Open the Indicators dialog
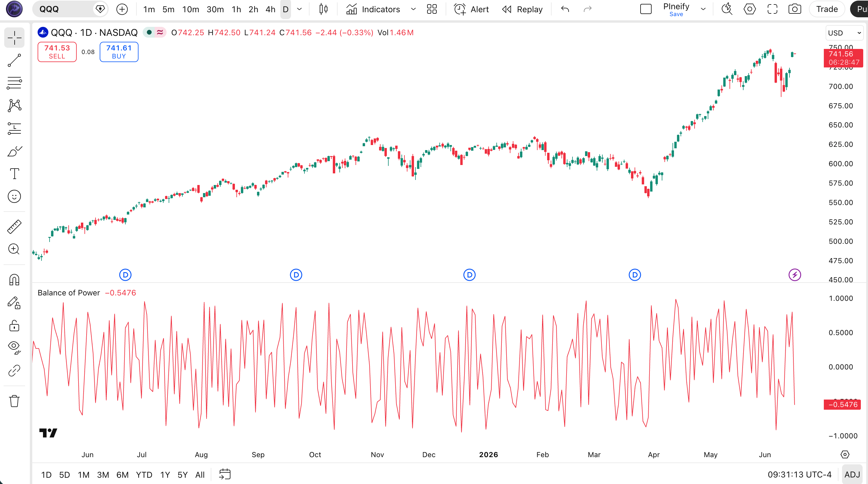 pyautogui.click(x=373, y=9)
